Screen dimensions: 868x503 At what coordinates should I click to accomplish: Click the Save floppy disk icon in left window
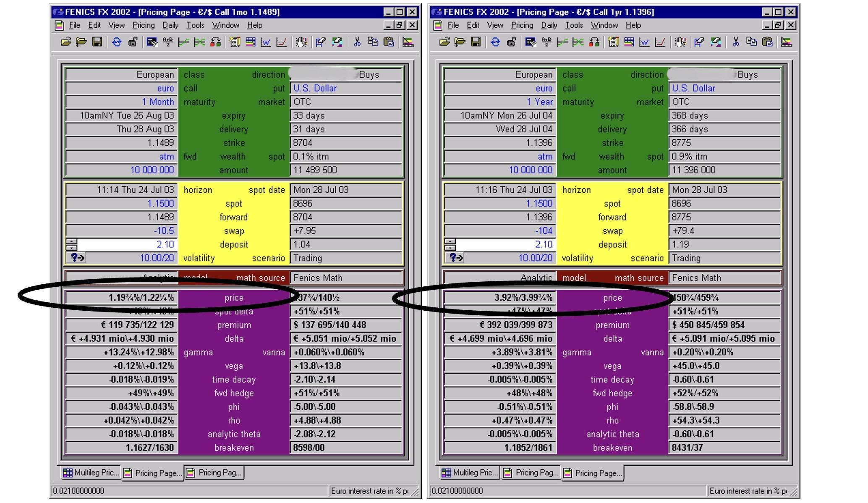97,42
